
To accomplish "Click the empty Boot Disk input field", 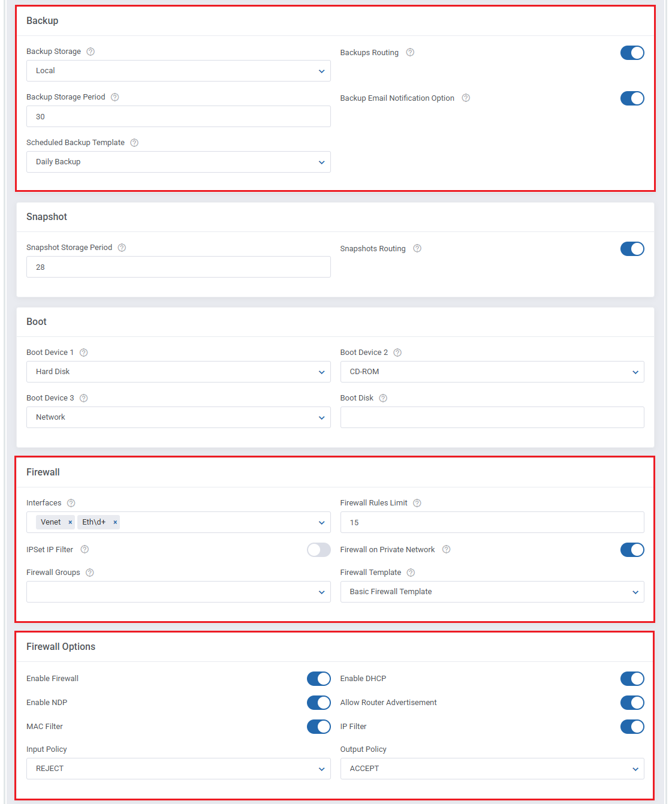I will (x=492, y=417).
